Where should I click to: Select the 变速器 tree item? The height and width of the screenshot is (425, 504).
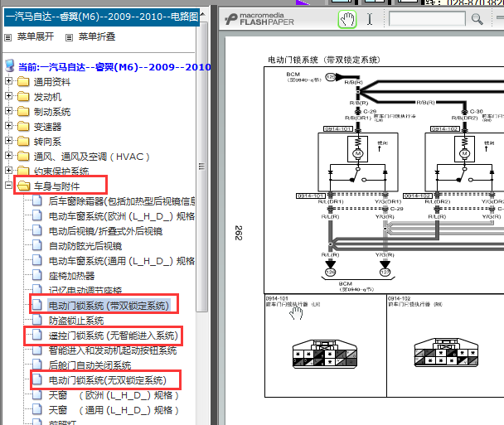(47, 127)
